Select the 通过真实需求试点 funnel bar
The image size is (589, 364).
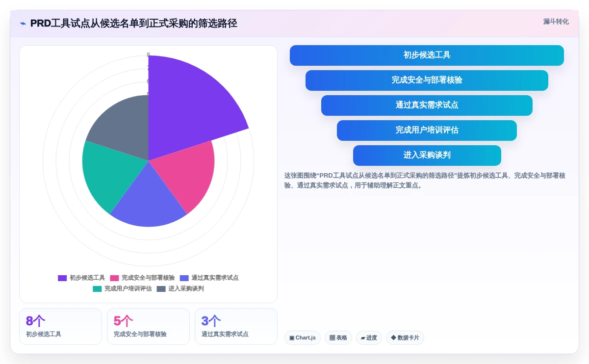tap(427, 105)
